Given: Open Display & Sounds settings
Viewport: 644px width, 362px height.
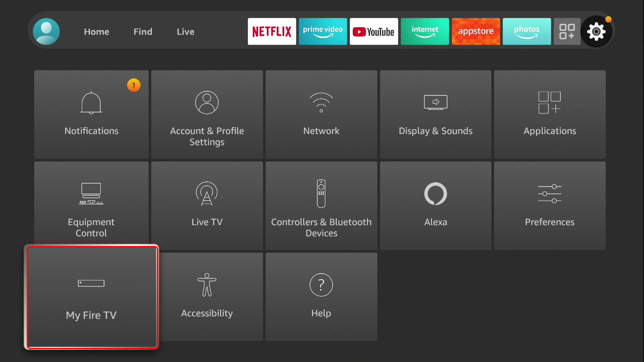Looking at the screenshot, I should (435, 114).
